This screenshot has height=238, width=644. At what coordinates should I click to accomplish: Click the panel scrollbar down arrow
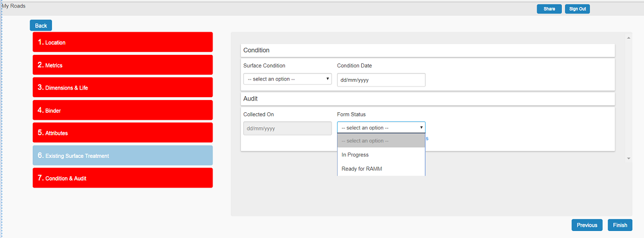pyautogui.click(x=628, y=158)
